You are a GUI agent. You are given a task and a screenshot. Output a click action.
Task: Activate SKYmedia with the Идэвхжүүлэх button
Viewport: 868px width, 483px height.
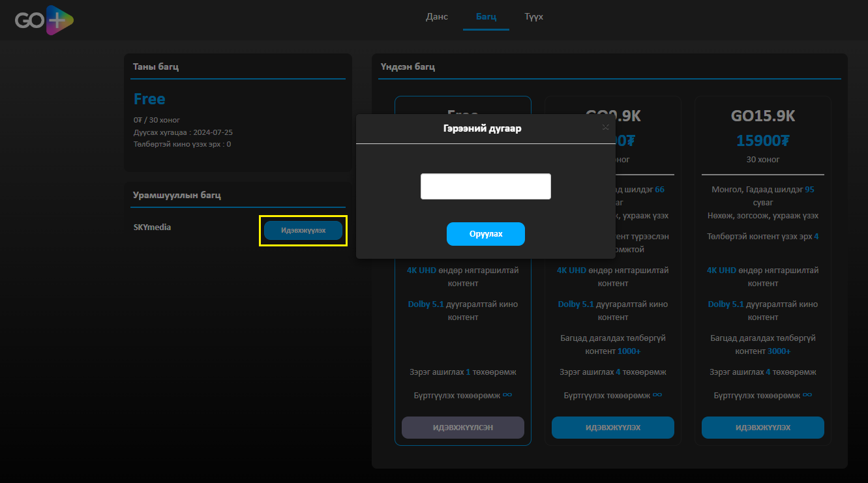pyautogui.click(x=303, y=230)
